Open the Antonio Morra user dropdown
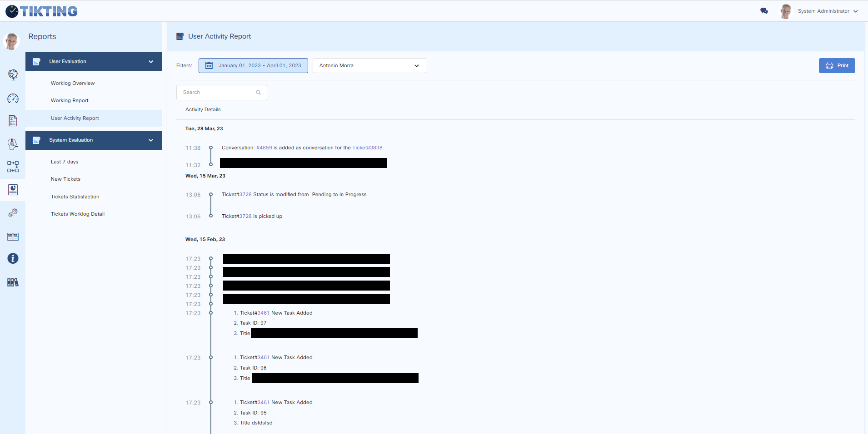This screenshot has width=868, height=434. (x=369, y=65)
